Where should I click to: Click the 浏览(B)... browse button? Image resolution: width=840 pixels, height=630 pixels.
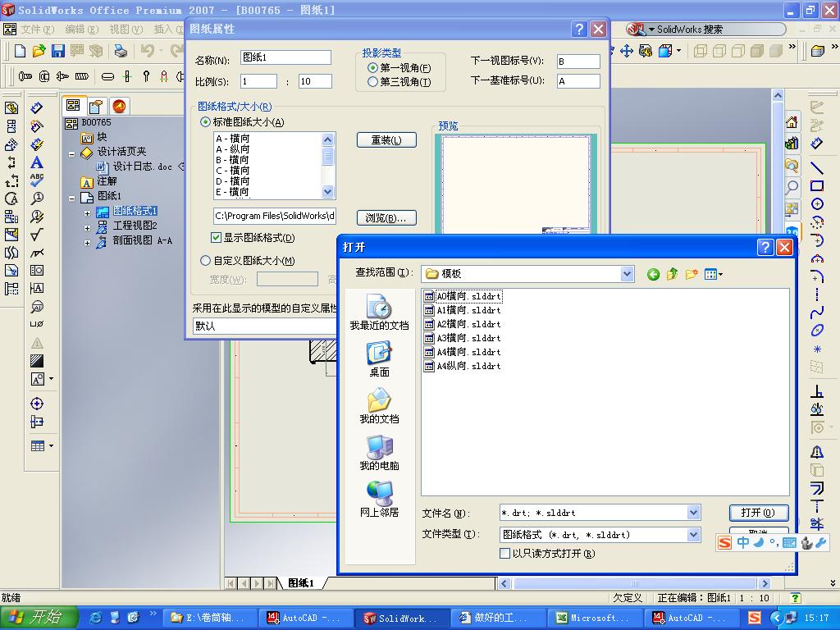coord(386,218)
